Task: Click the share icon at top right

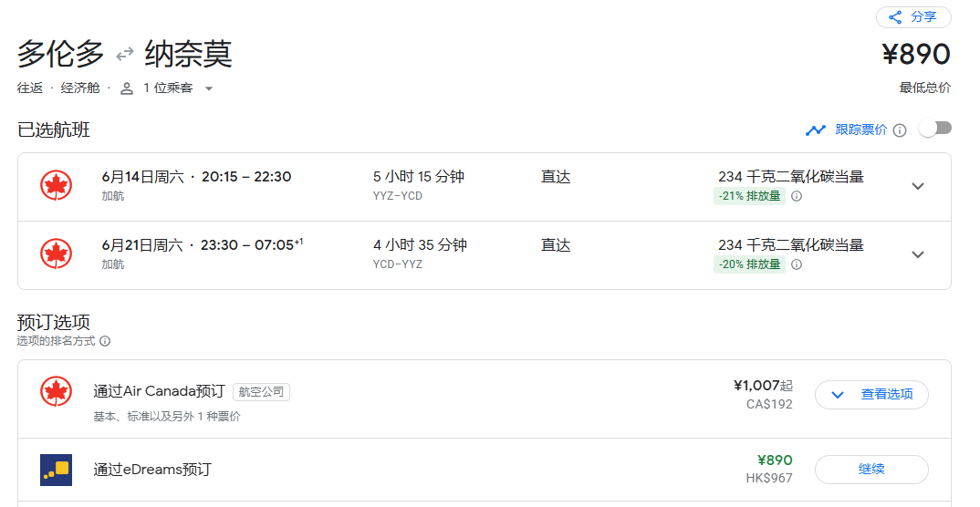Action: click(x=895, y=17)
